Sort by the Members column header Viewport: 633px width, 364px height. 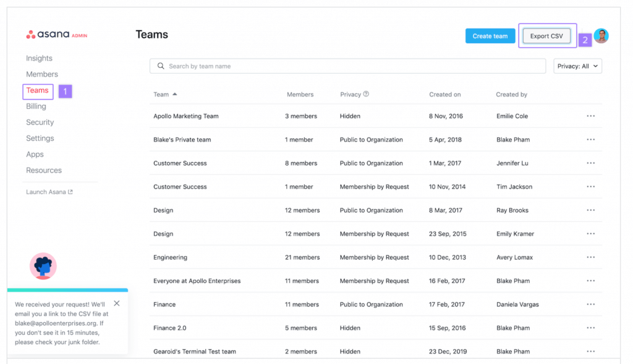(300, 95)
